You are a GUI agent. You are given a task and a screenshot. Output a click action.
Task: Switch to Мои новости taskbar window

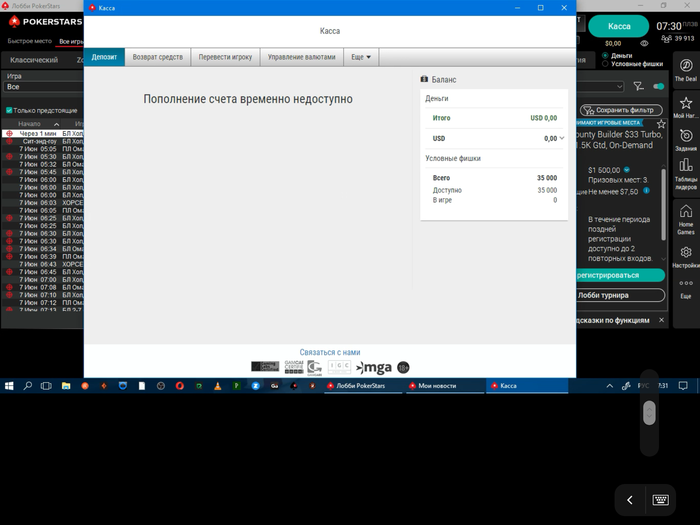click(445, 386)
